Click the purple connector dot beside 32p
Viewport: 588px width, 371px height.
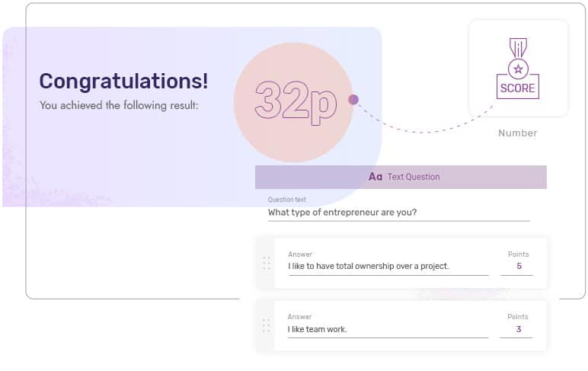click(353, 99)
